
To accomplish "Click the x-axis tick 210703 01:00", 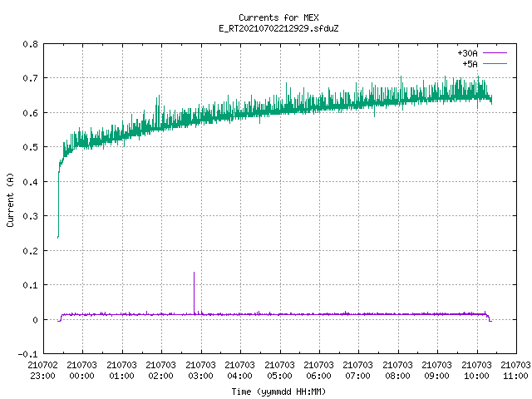I will click(122, 371).
